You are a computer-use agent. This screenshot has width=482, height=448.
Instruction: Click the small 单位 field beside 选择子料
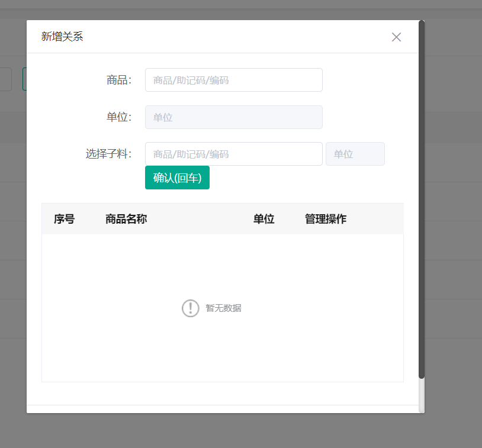click(x=355, y=154)
